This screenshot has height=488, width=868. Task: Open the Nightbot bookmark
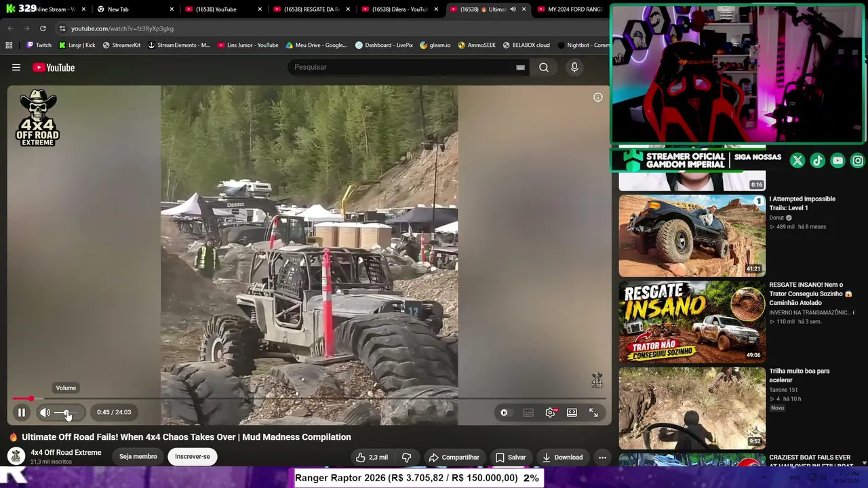583,45
